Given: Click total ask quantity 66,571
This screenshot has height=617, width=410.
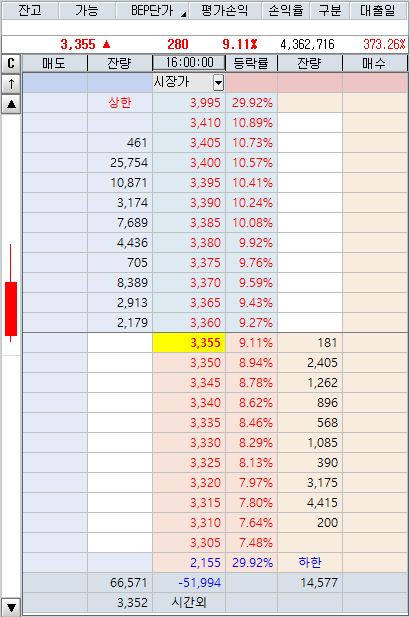Looking at the screenshot, I should [x=120, y=582].
